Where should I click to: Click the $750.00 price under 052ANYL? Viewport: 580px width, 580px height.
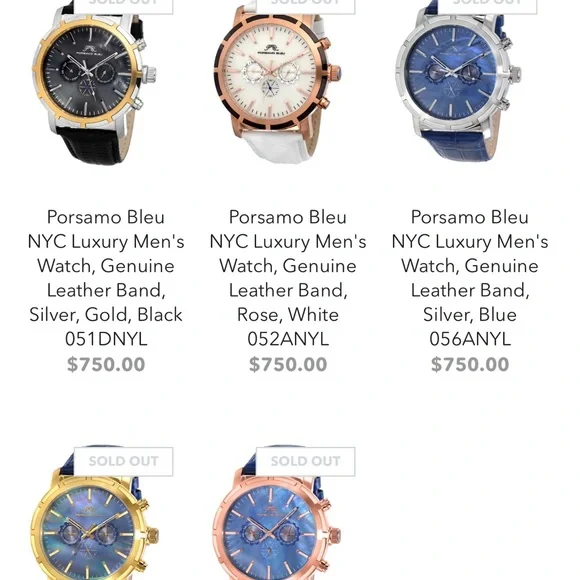click(x=288, y=364)
